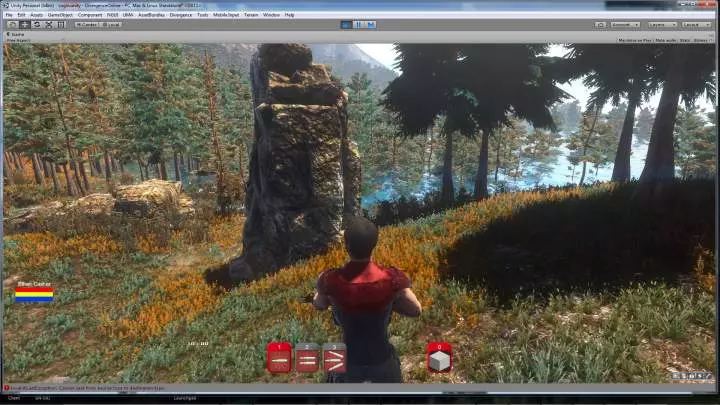Open the Gizmos dropdown
This screenshot has height=405, width=720.
702,40
